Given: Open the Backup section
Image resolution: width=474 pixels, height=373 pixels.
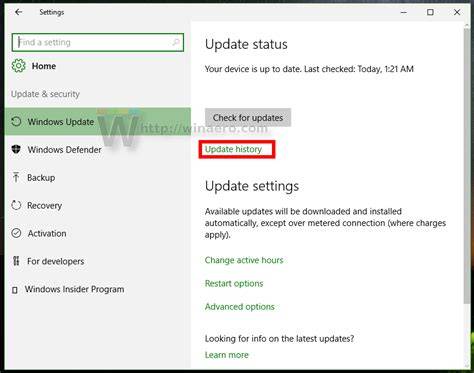Looking at the screenshot, I should pos(98,177).
